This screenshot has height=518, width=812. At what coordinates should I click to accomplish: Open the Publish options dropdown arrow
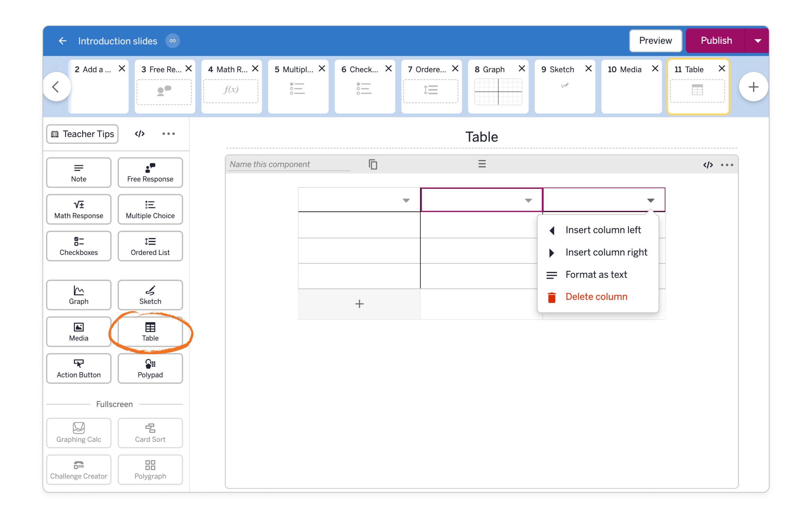pyautogui.click(x=757, y=41)
